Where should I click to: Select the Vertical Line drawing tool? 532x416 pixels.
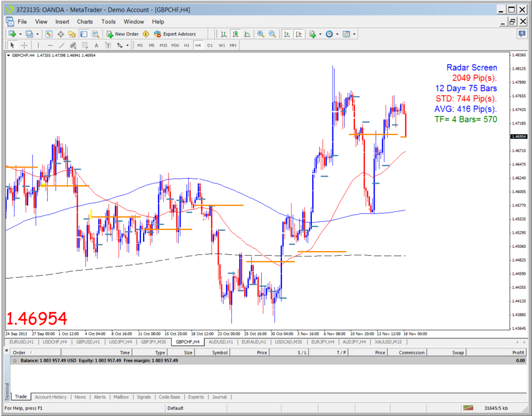coord(38,45)
